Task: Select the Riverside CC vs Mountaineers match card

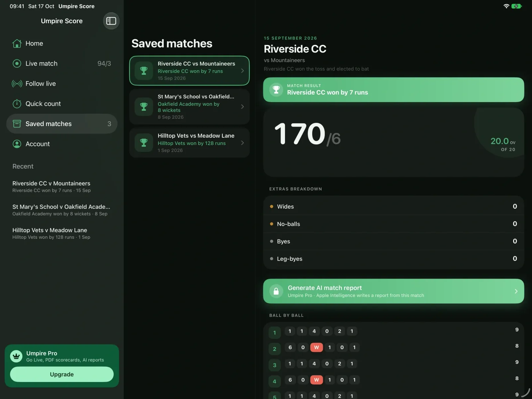Action: pos(190,70)
